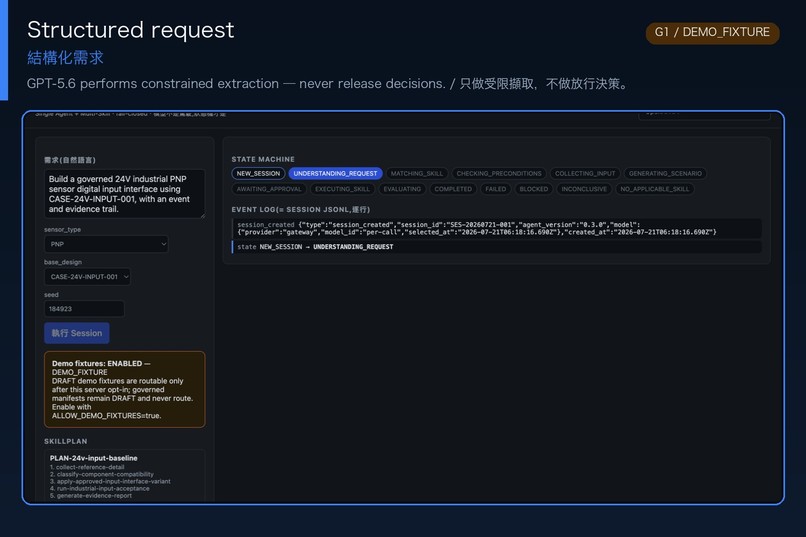
Task: Click the state NEW_SESSION → UNDERSTANDING_REQUEST log line
Action: click(x=497, y=247)
